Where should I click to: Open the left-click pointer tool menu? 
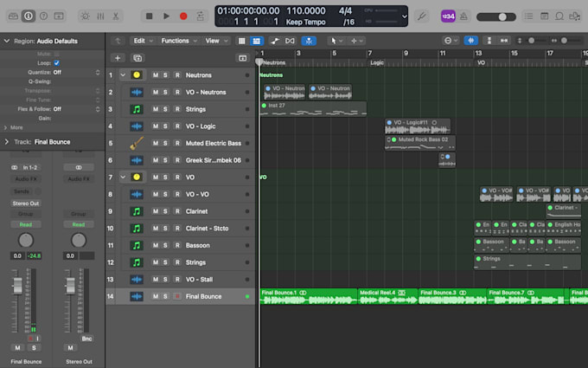[336, 41]
